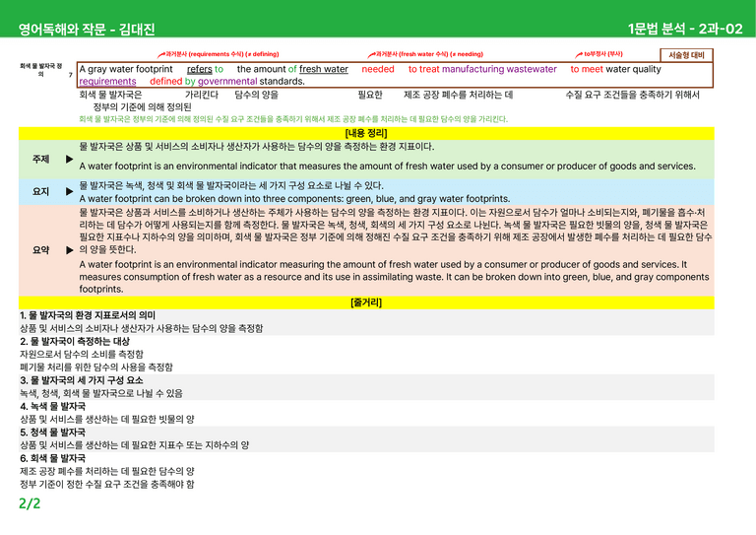The width and height of the screenshot is (756, 535).
Task: Click the annotation 과거분사 (requirements 수식)
Action: coord(219,54)
